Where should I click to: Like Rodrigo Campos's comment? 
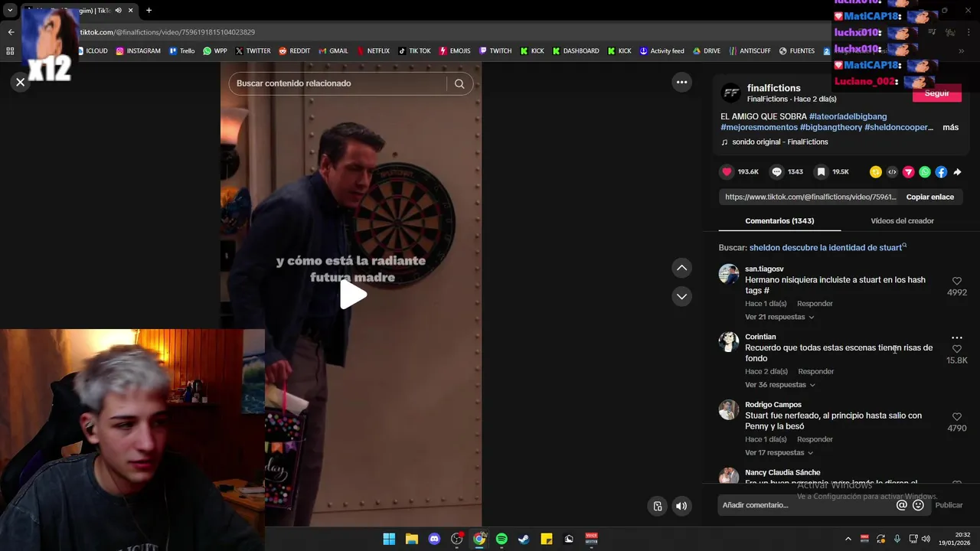956,417
